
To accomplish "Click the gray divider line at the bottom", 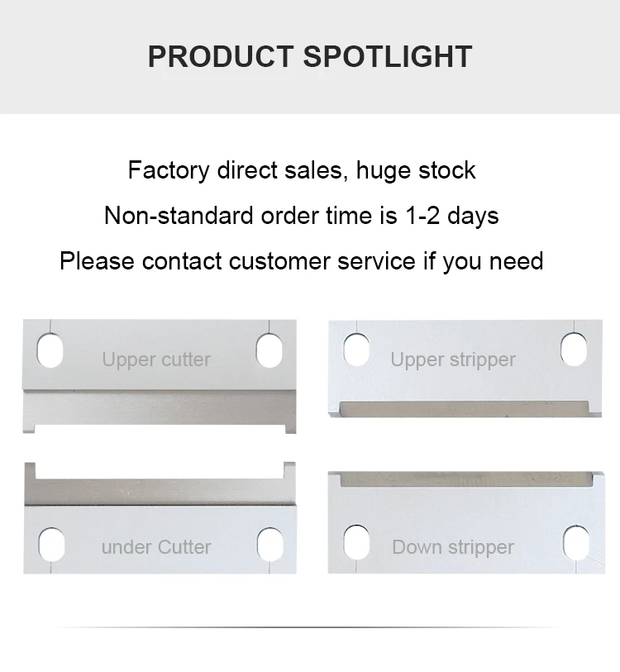I will coord(308,627).
